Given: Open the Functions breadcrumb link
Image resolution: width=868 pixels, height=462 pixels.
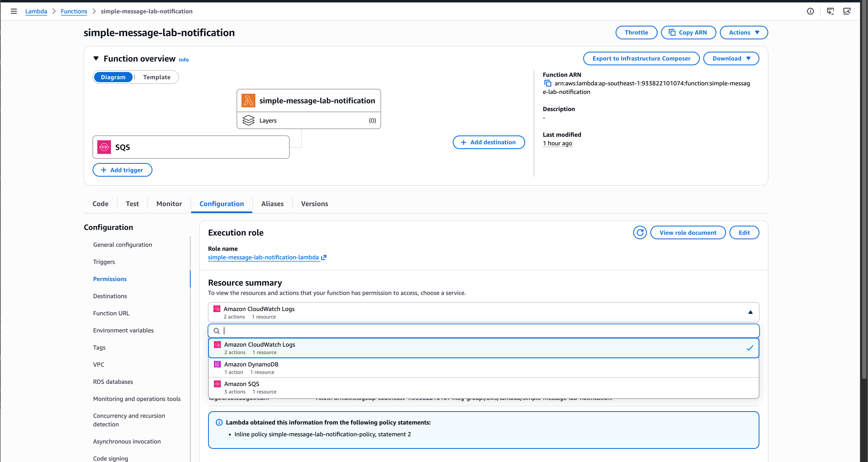Looking at the screenshot, I should tap(74, 11).
